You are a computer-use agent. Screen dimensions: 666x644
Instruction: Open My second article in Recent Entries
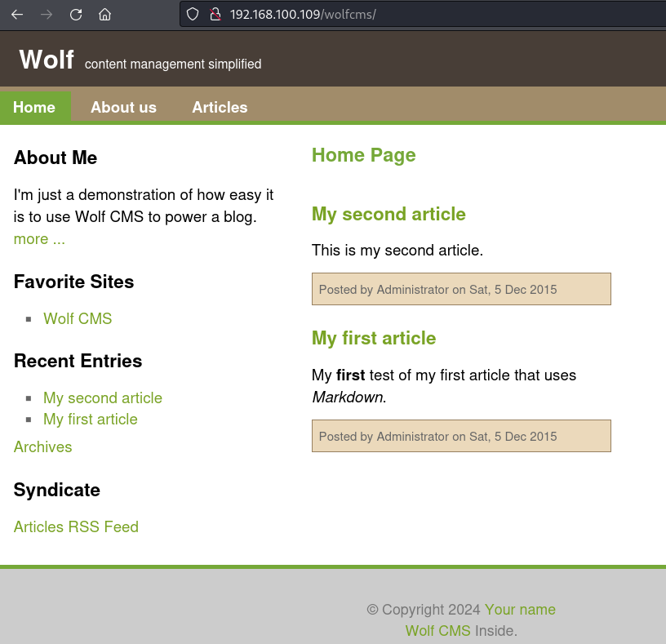point(103,398)
